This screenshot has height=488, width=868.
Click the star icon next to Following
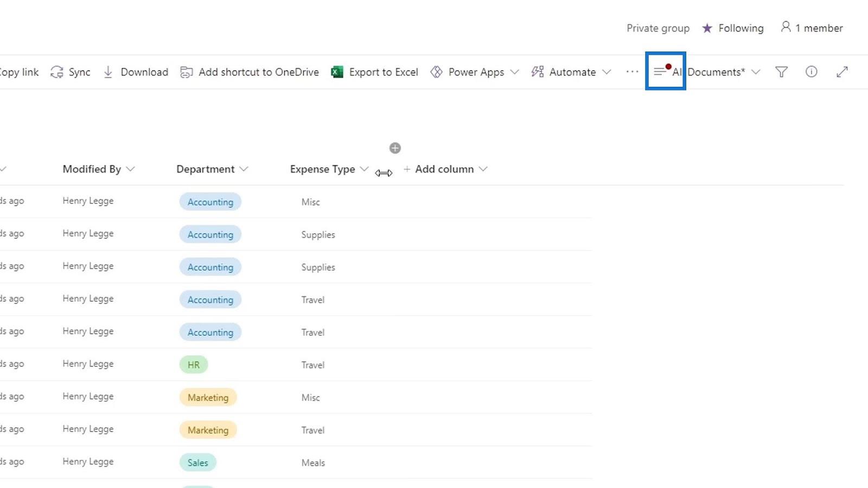[x=707, y=28]
